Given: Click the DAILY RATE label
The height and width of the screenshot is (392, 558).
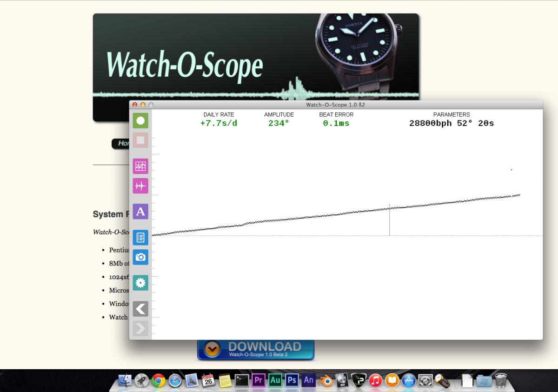Looking at the screenshot, I should pos(219,114).
